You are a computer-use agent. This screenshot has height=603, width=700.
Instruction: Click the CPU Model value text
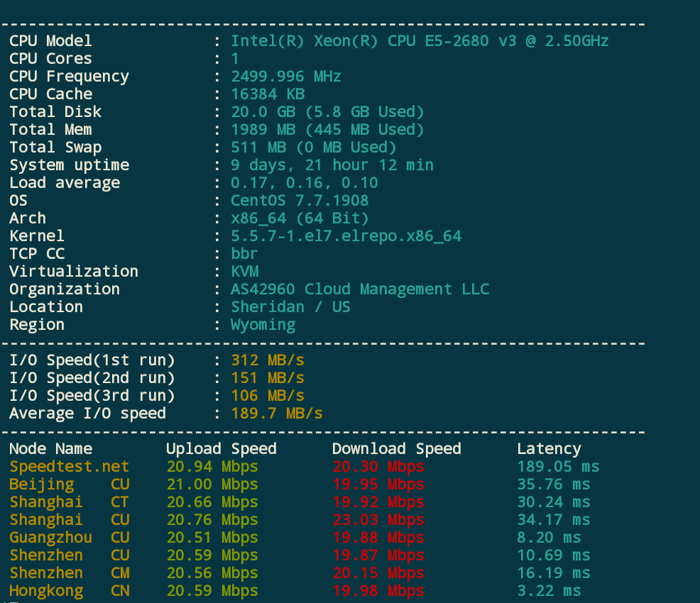tap(420, 41)
